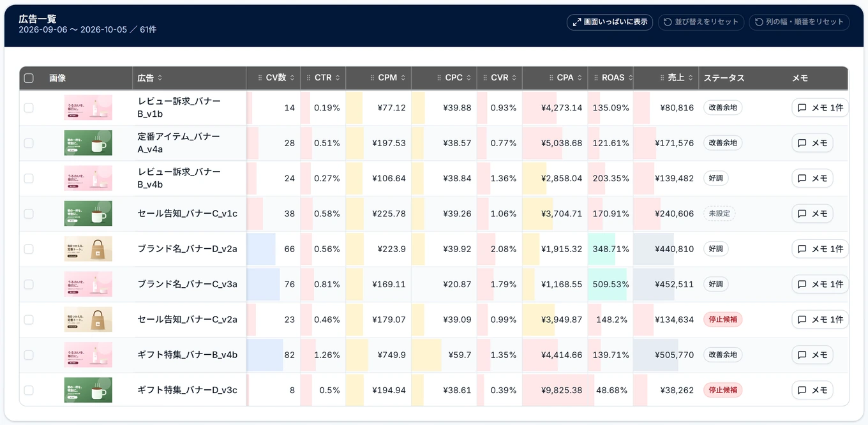Tick the checkbox for セール告知_バナーC_v1c

(x=29, y=214)
